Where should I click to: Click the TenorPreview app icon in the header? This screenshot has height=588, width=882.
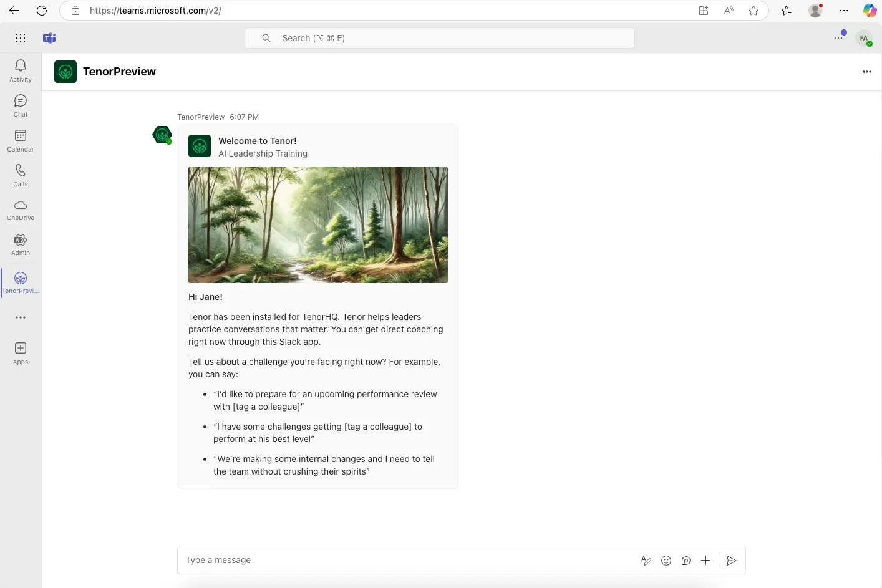coord(65,72)
